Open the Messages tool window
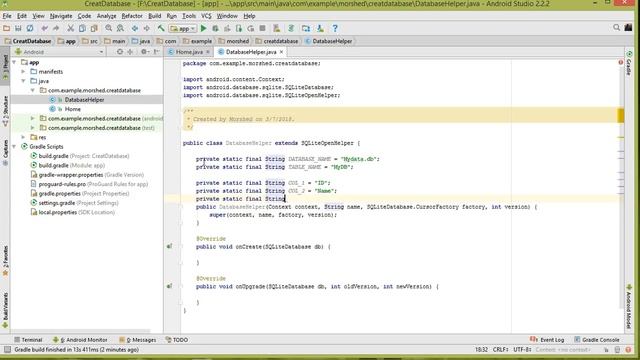This screenshot has height=360, width=640. pos(138,340)
